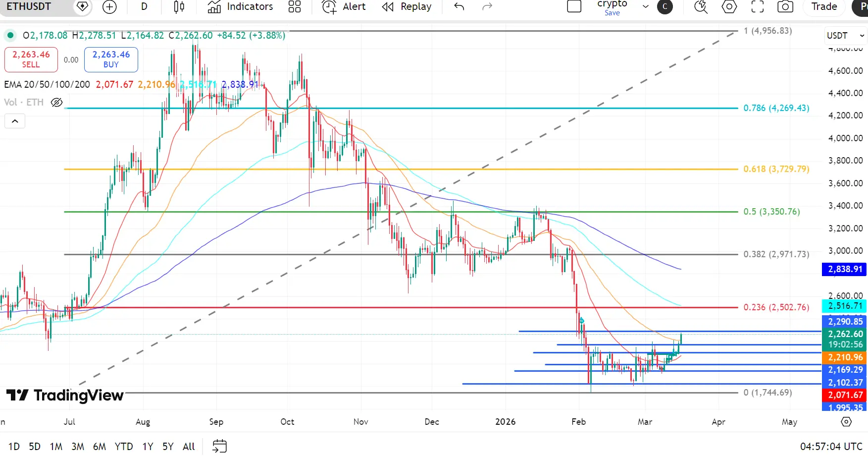The height and width of the screenshot is (457, 868).
Task: Click the +84.52 (+3.88%) change value
Action: 251,36
